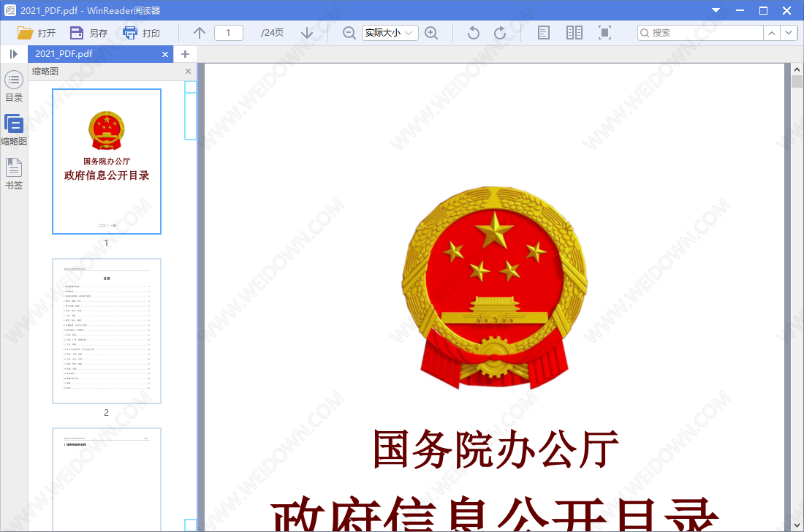Screen dimensions: 804x532
Task: Jump to next search result
Action: coord(789,33)
